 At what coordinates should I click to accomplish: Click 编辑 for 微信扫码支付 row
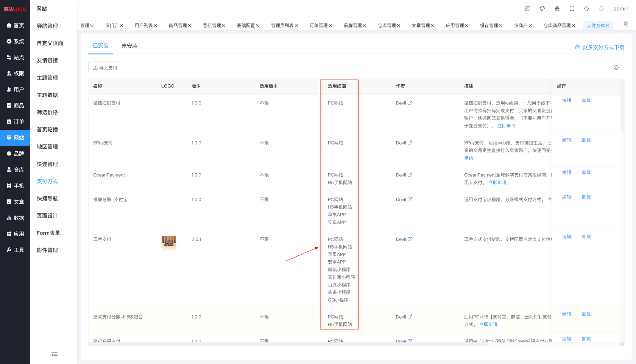click(566, 101)
